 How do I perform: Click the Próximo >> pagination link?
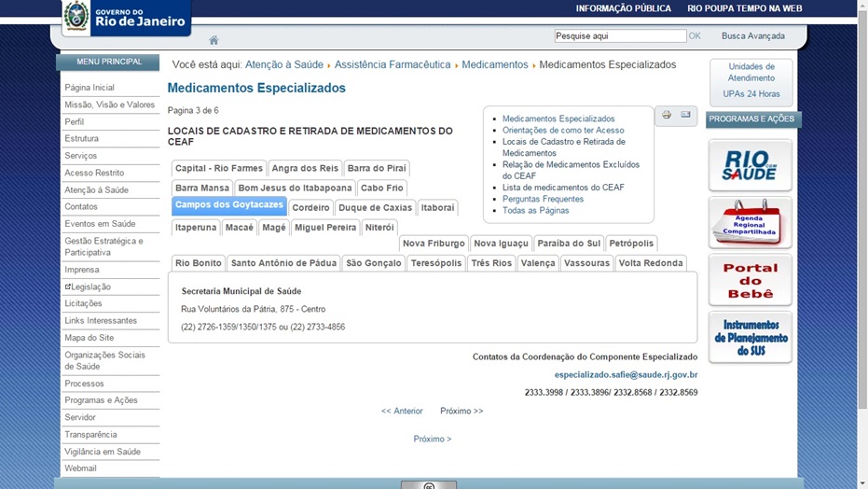pos(462,411)
